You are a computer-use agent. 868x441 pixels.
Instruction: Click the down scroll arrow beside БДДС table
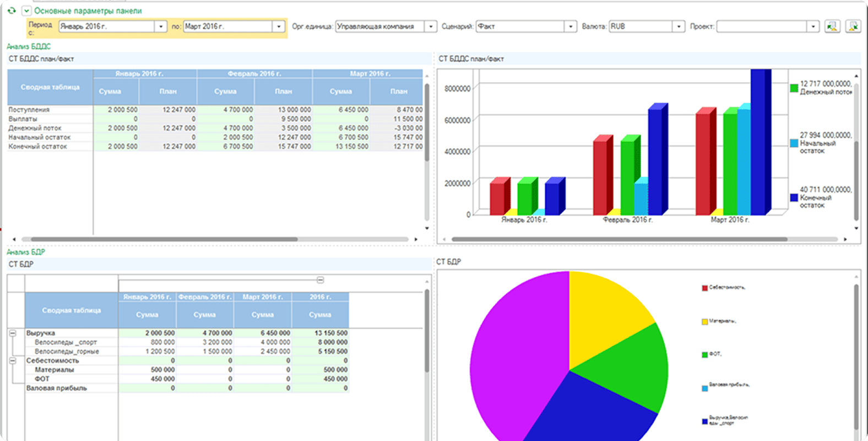(427, 228)
